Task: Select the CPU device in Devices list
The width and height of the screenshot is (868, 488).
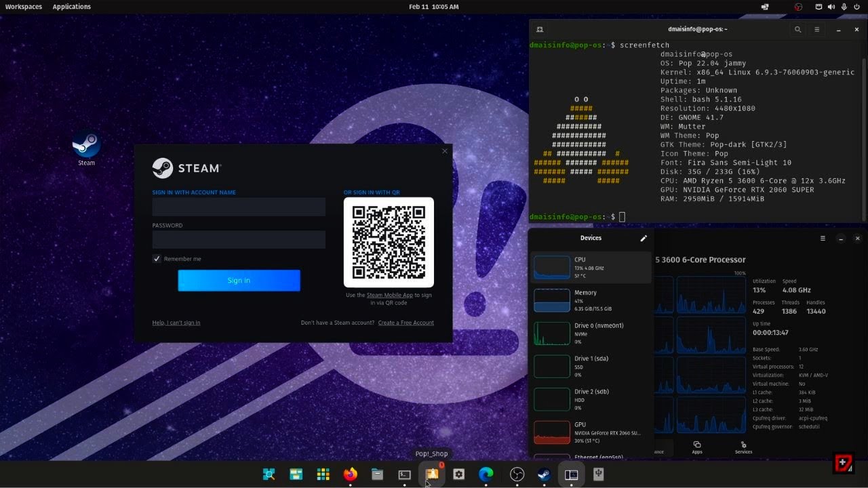Action: pyautogui.click(x=591, y=267)
